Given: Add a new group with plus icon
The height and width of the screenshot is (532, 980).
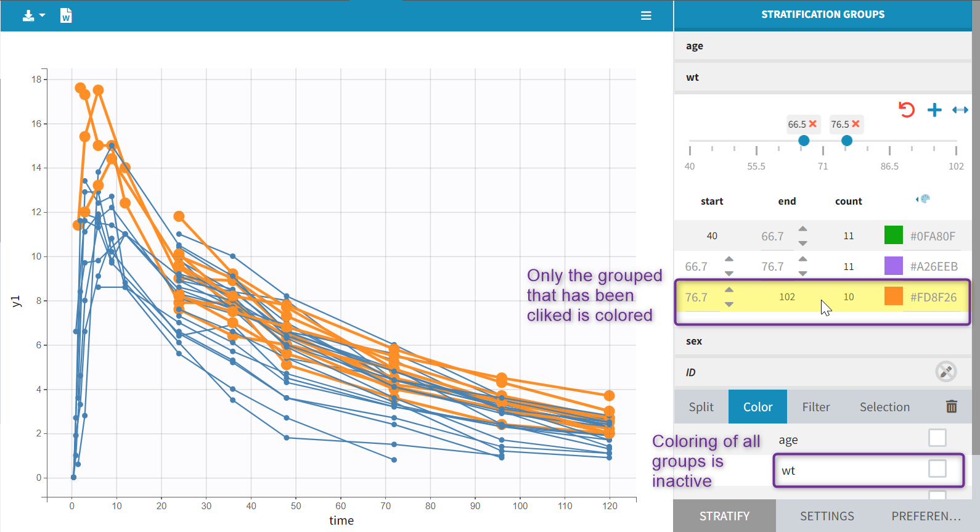Looking at the screenshot, I should (x=934, y=110).
